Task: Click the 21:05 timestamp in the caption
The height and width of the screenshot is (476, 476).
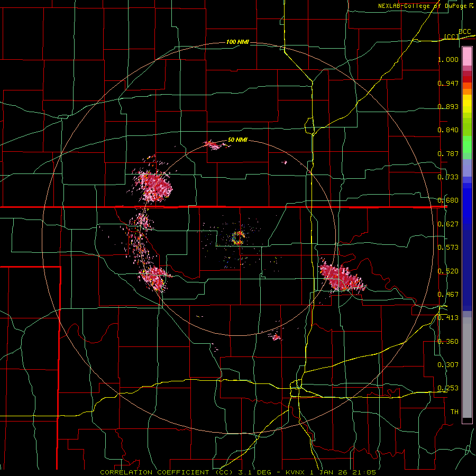Action: [364, 472]
